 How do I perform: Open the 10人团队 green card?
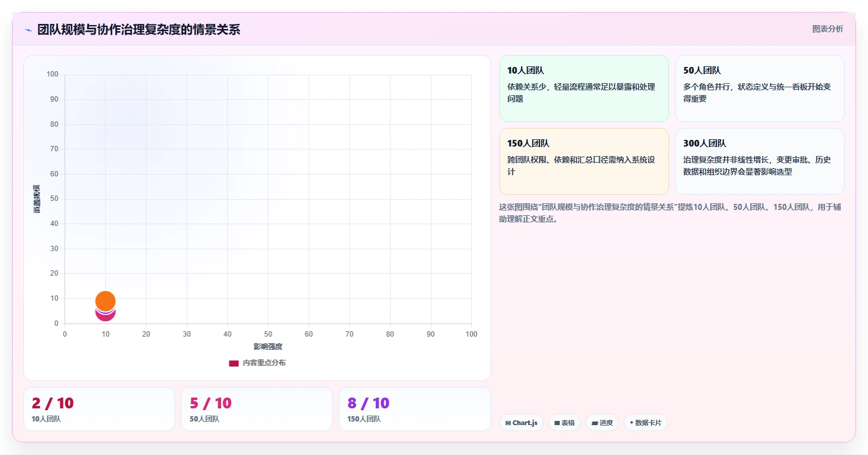pyautogui.click(x=584, y=88)
